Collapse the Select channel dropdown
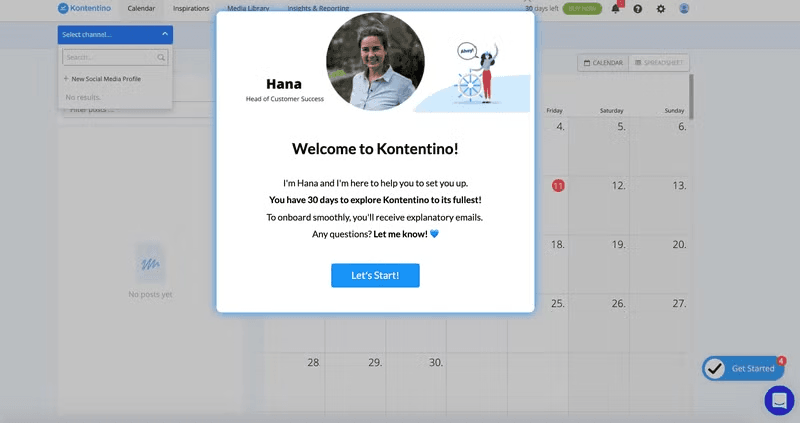The width and height of the screenshot is (800, 423). [x=164, y=34]
